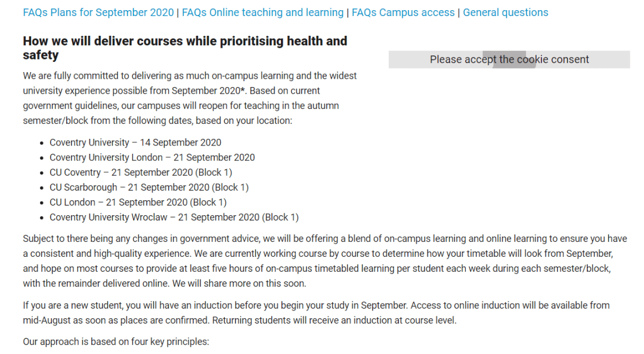Click the sentence 'We will share more on this soon'

click(240, 283)
